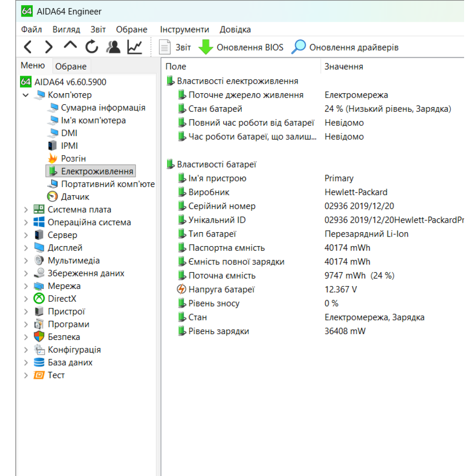Click the Refresh toolbar icon
Viewport: 476px width, 476px height.
click(91, 47)
